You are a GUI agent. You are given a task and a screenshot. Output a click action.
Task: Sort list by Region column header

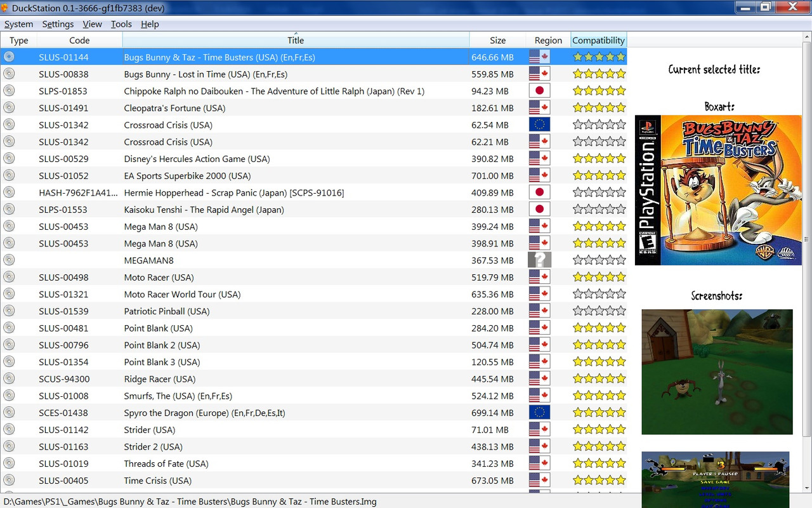[x=548, y=40]
